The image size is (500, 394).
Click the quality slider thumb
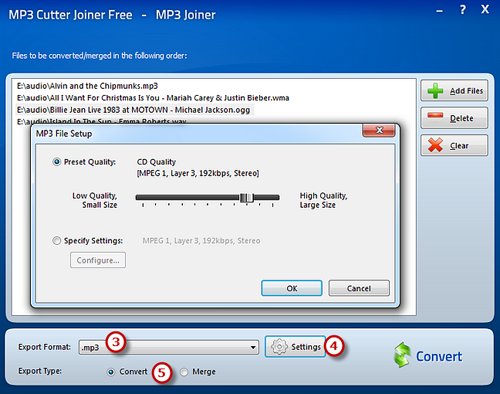pos(247,198)
